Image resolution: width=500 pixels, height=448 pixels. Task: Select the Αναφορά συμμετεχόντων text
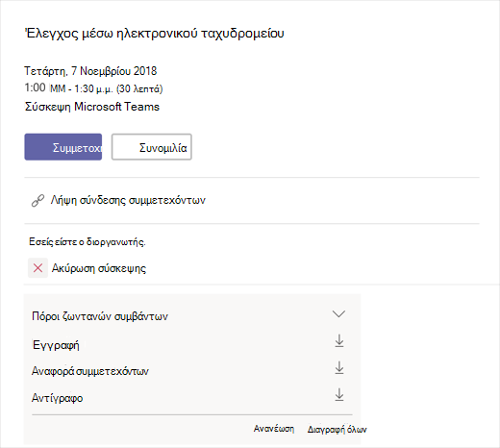(x=90, y=371)
